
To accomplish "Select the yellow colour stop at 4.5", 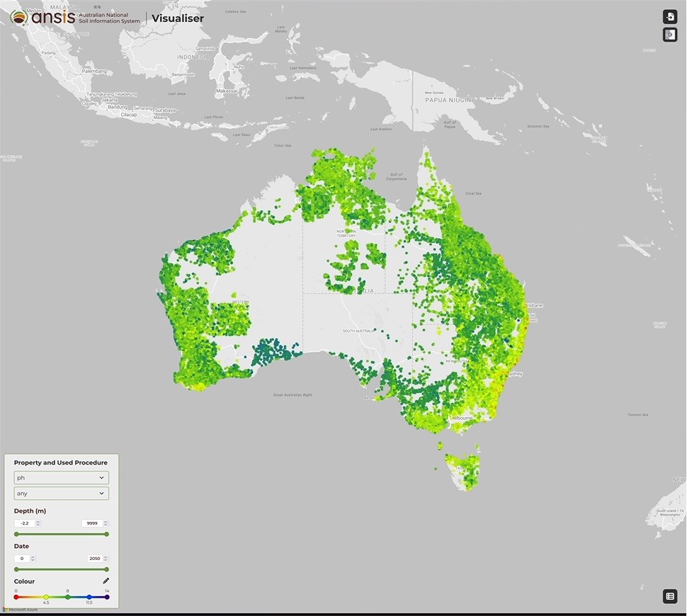I will [x=46, y=597].
